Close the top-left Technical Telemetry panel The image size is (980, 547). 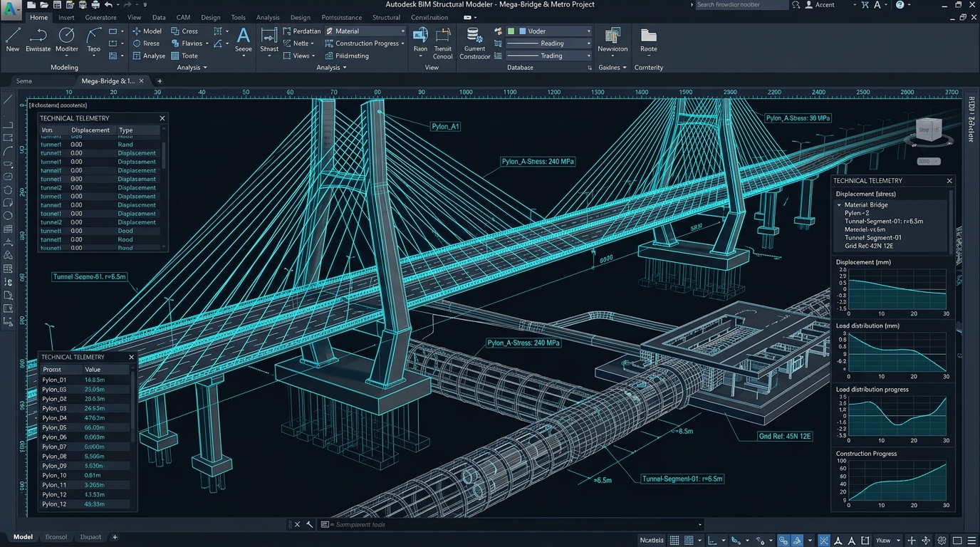point(162,118)
